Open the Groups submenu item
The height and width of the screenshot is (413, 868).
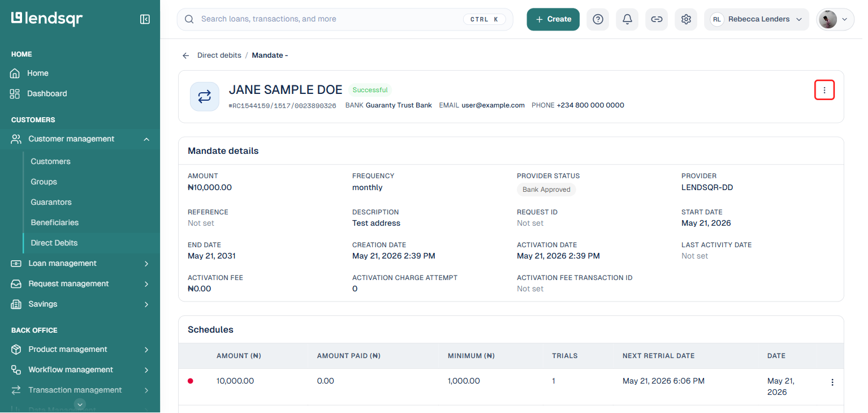click(x=44, y=182)
